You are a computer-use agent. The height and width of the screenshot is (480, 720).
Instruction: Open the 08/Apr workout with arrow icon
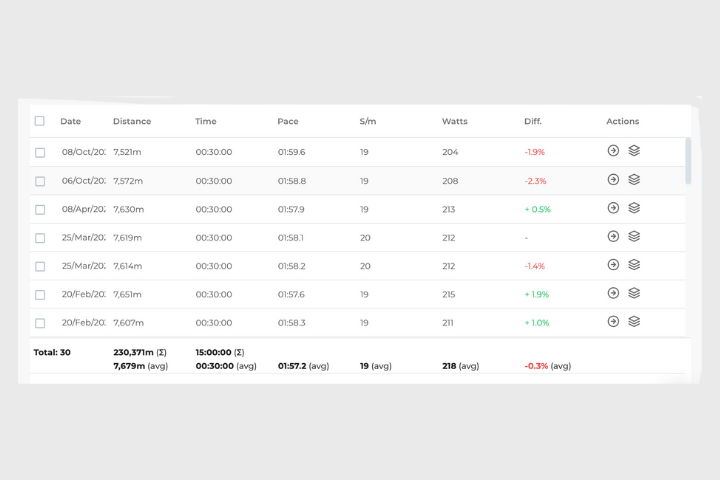[x=613, y=208]
